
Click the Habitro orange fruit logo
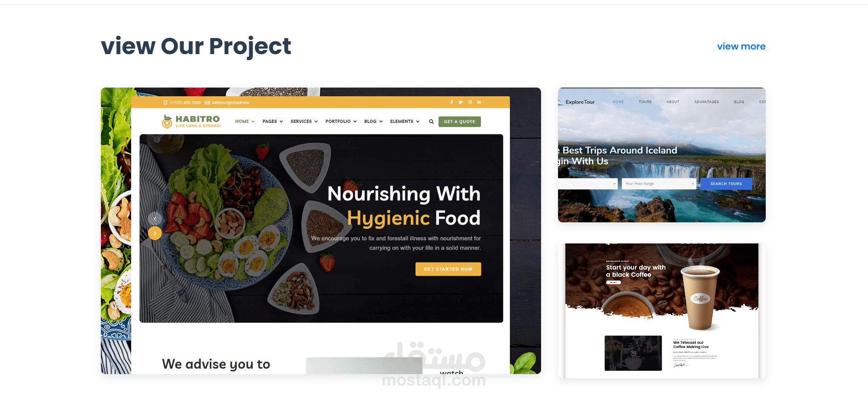pos(167,121)
